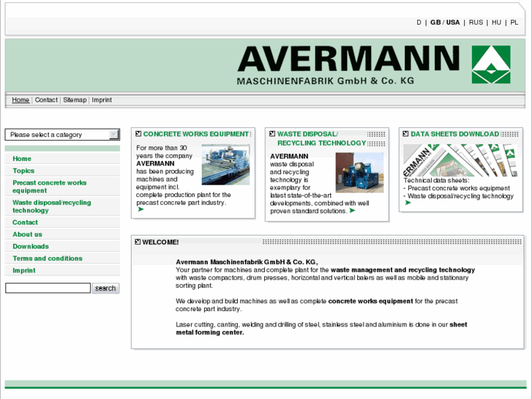Select GB language link
Screen dimensions: 532x399
tap(435, 23)
